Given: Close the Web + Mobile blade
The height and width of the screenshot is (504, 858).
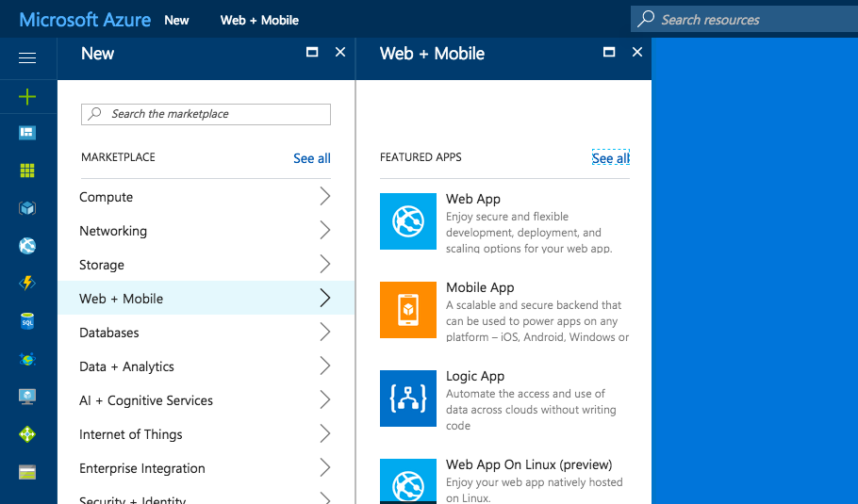Looking at the screenshot, I should coord(637,52).
